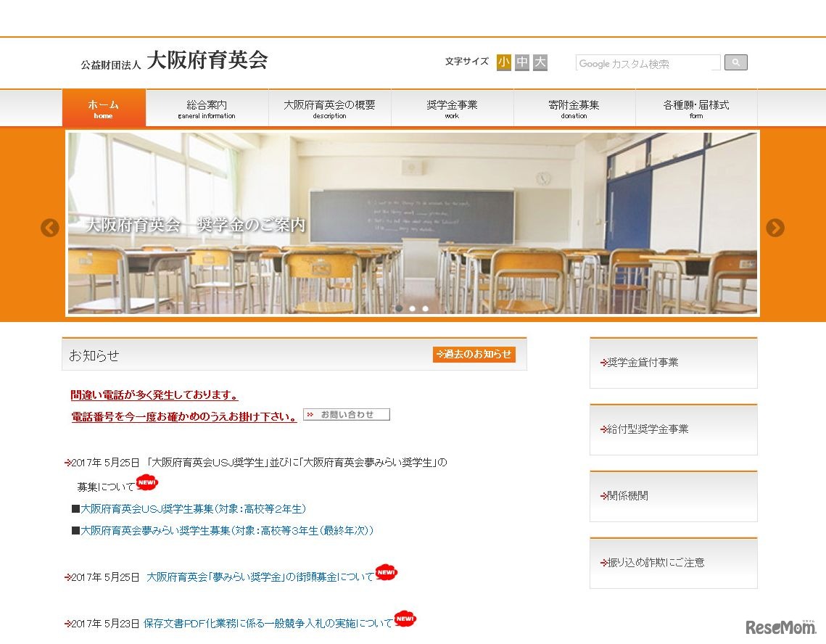Select the second carousel dot
This screenshot has width=826, height=644.
pos(412,308)
